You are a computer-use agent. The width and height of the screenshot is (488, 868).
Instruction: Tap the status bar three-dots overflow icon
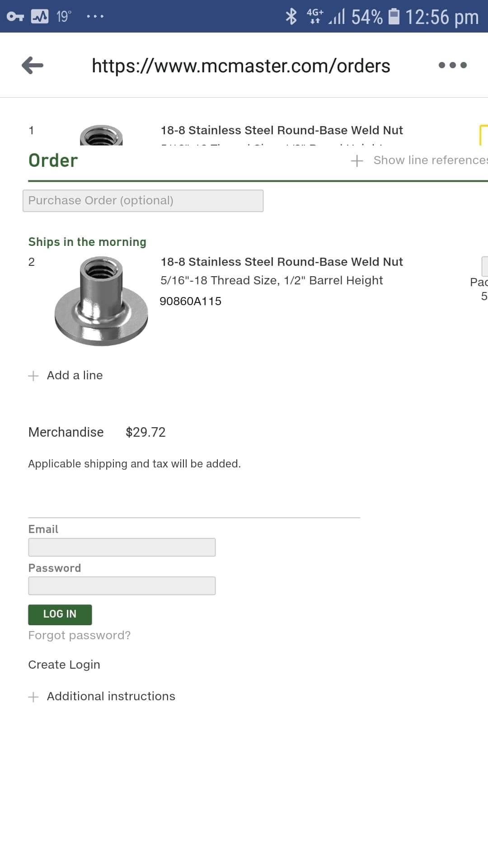pos(95,17)
